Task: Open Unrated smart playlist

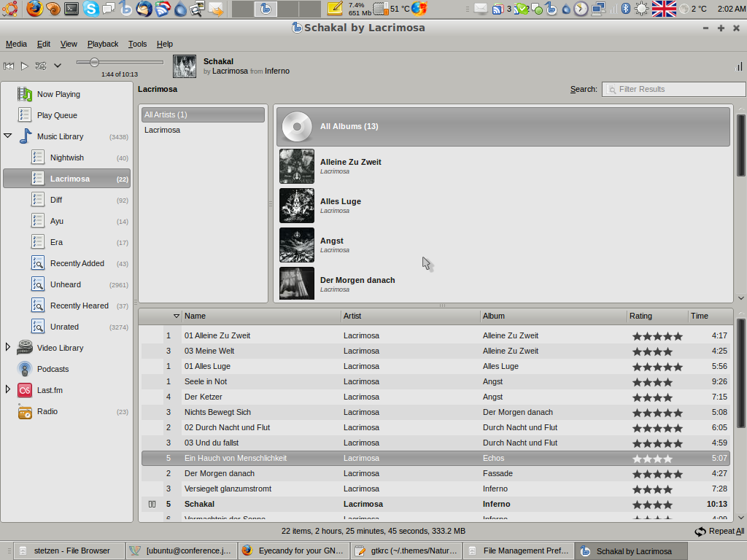Action: coord(66,327)
